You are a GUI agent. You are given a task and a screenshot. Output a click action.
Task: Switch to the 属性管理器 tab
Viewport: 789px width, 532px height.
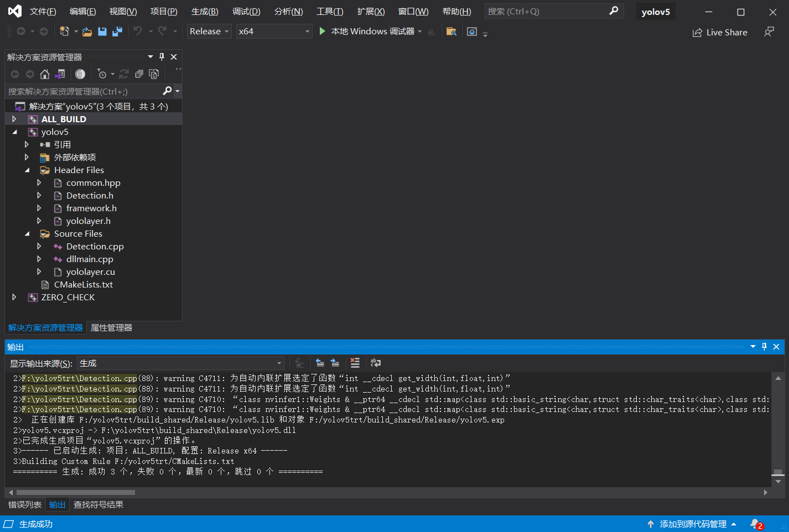click(x=111, y=328)
